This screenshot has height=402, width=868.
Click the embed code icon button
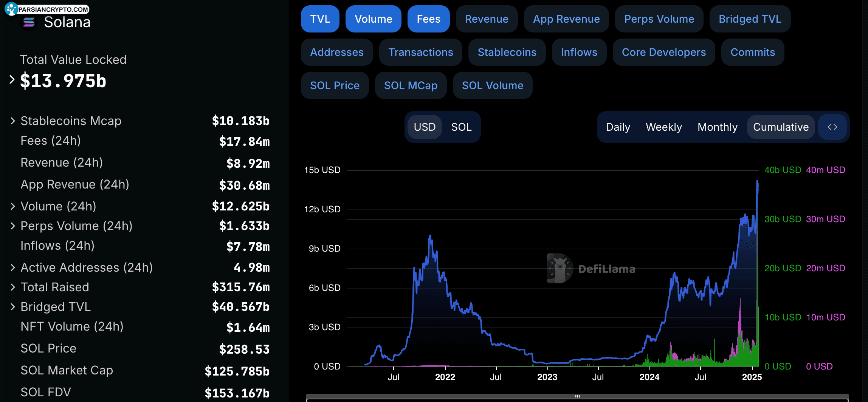[x=832, y=127]
